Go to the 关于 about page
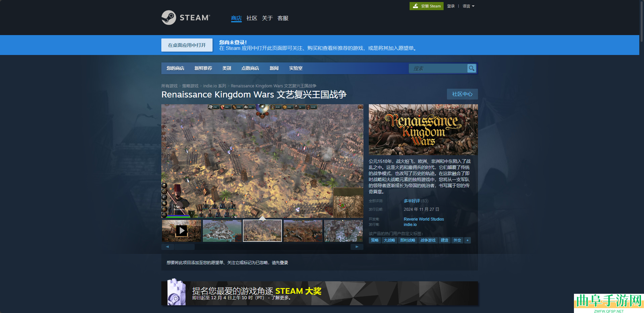The image size is (644, 313). 267,18
